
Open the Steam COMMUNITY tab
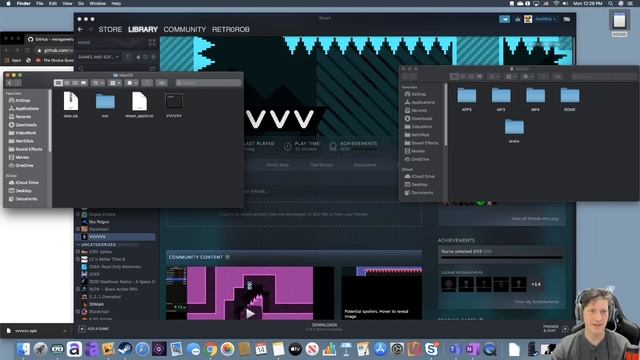[x=184, y=29]
